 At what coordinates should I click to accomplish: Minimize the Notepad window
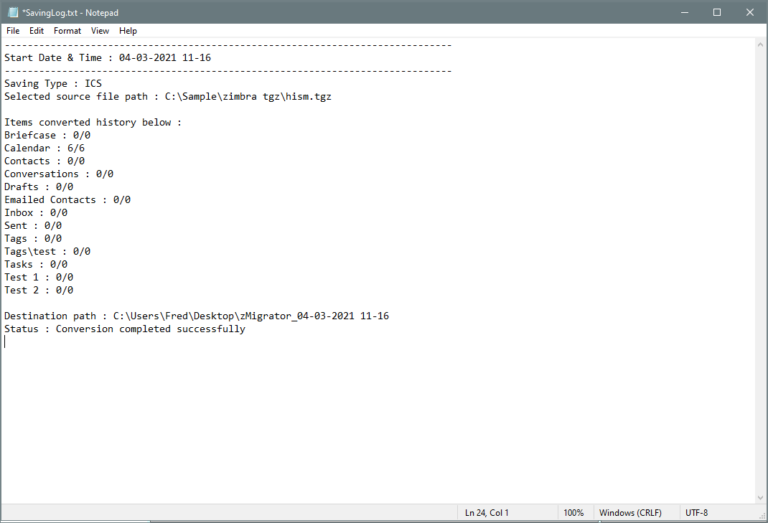tap(684, 12)
